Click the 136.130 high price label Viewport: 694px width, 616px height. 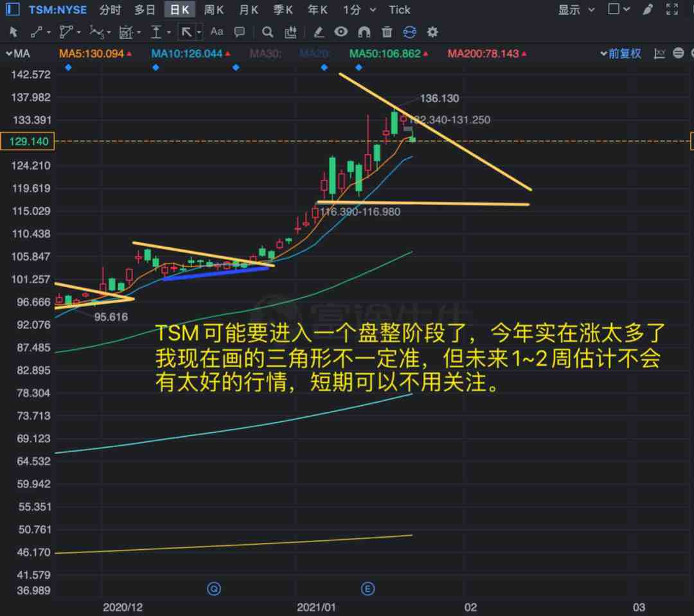coord(439,98)
